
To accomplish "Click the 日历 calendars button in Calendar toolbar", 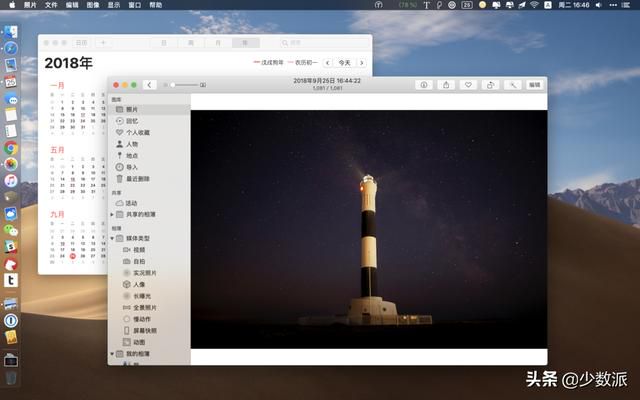I will pos(81,42).
